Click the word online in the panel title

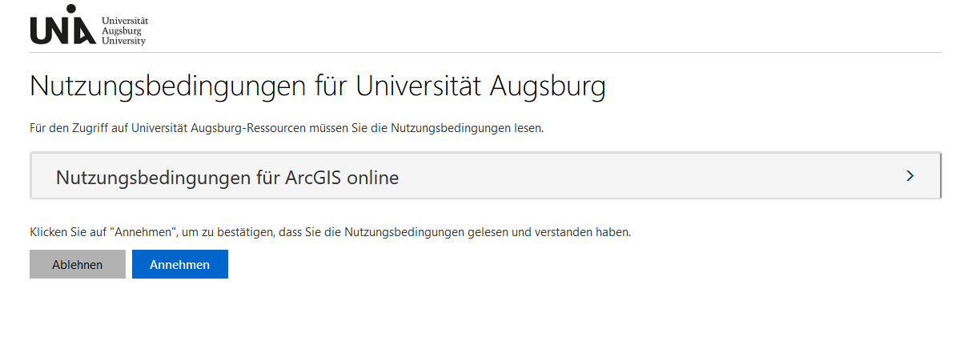(372, 177)
